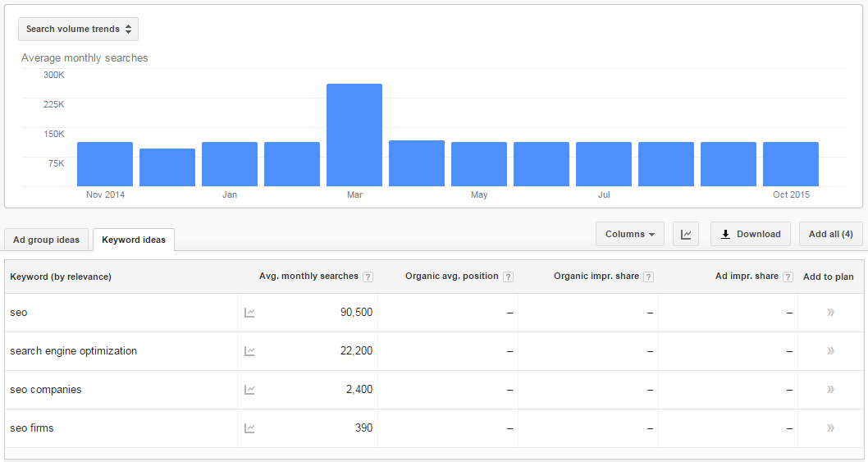Open the trend chart icon for 'search engine optimization'
The width and height of the screenshot is (868, 462).
click(249, 351)
